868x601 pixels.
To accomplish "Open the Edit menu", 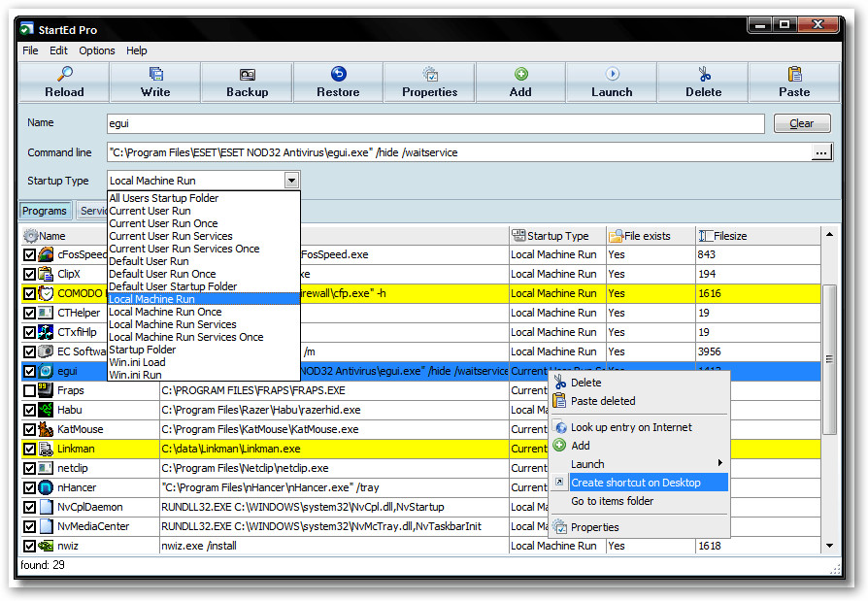I will coord(58,50).
